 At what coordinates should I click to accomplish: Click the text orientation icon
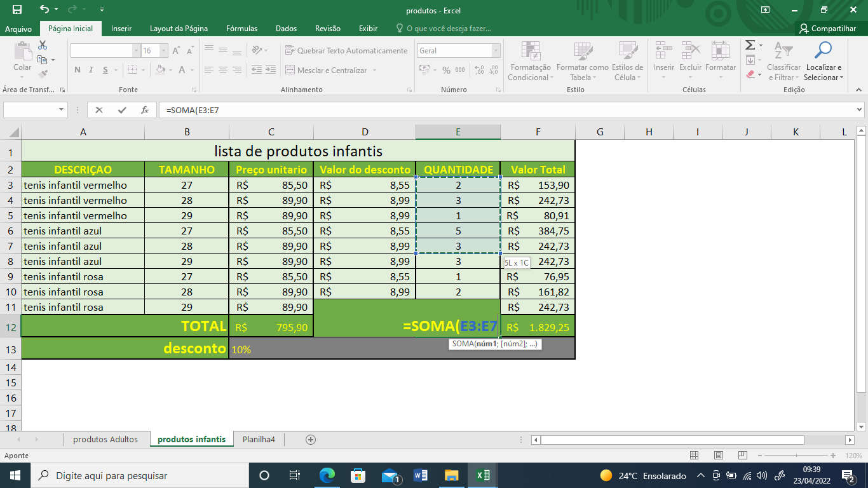coord(256,51)
